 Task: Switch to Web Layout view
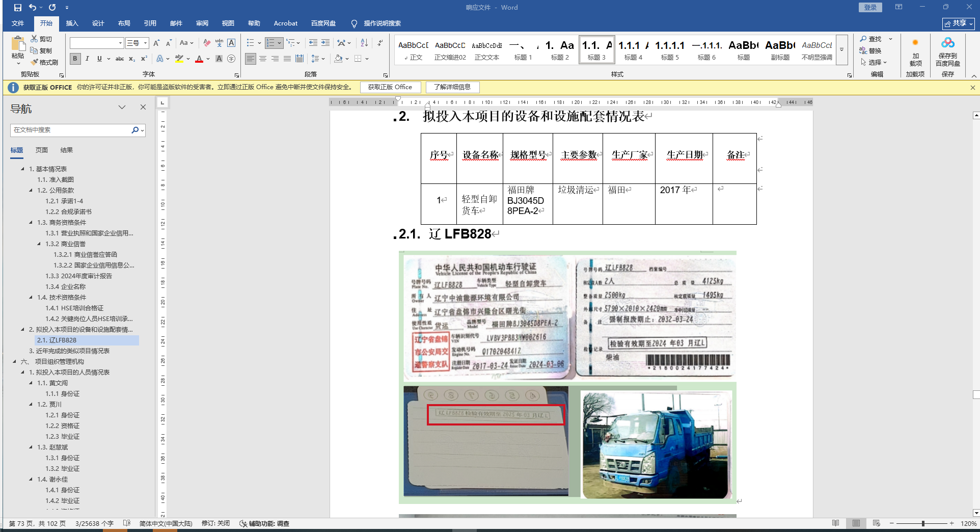(877, 523)
